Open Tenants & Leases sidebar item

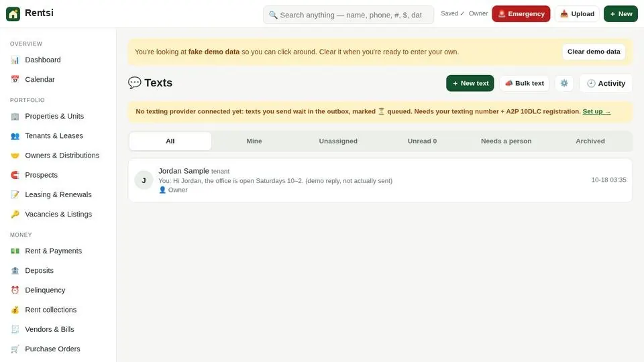(58, 136)
